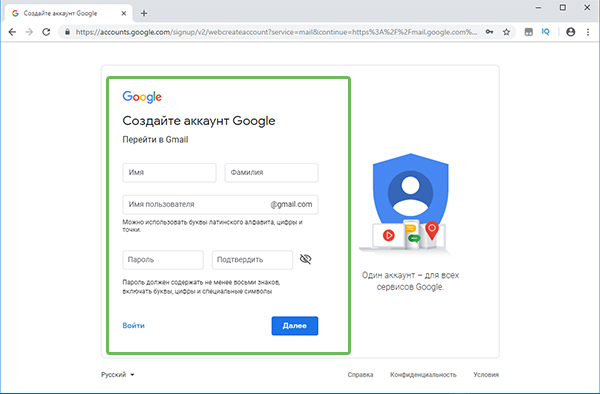Click the Далее button
The image size is (600, 394).
click(x=295, y=326)
